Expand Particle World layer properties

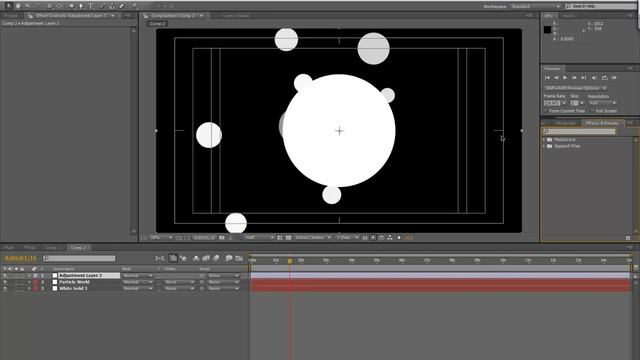(29, 282)
